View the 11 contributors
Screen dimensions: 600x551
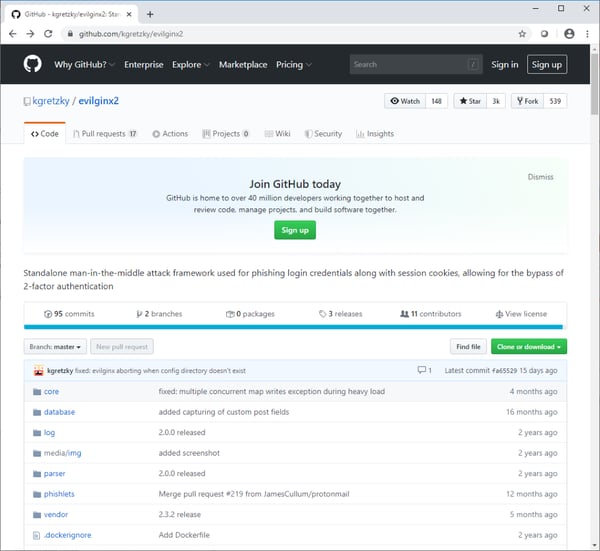pos(431,314)
